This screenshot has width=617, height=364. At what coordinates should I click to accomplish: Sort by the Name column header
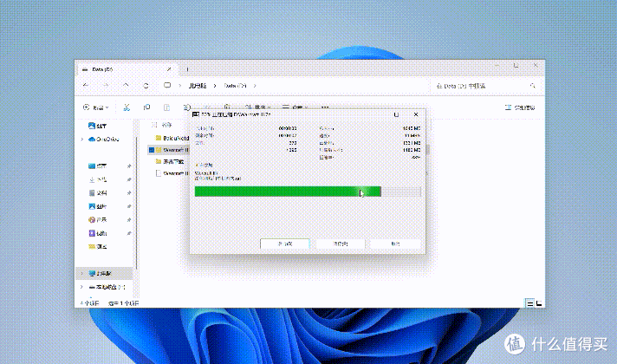(167, 125)
